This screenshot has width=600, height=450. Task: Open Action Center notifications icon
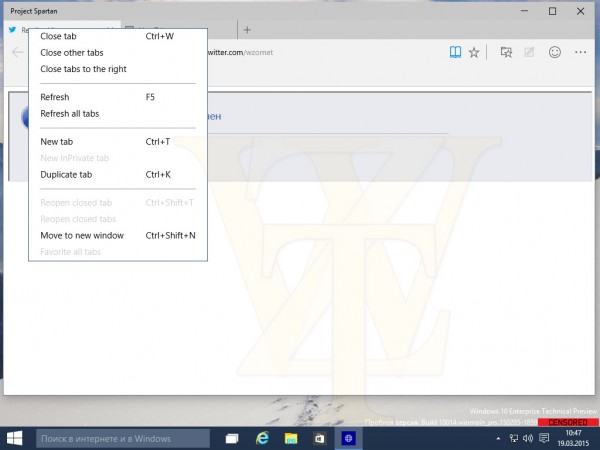[x=544, y=438]
